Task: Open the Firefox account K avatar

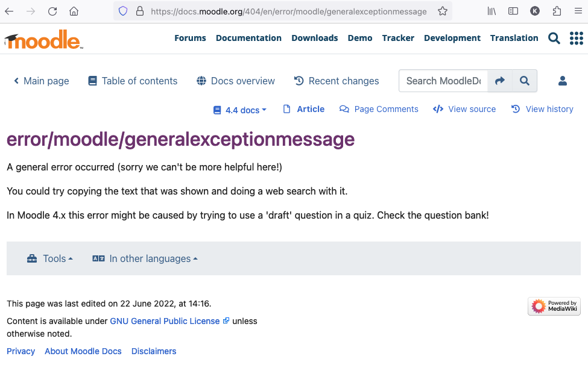Action: click(x=535, y=11)
